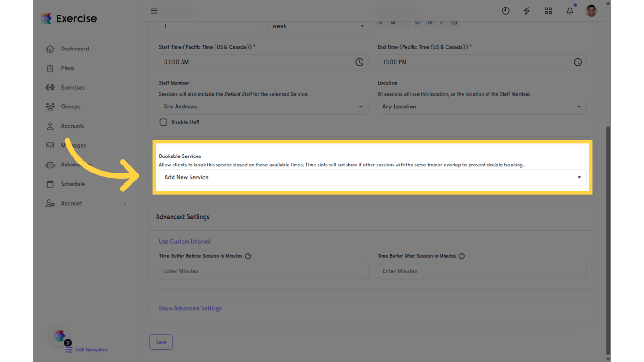Check the Disable Staff checkbox
The width and height of the screenshot is (644, 362).
coord(163,122)
